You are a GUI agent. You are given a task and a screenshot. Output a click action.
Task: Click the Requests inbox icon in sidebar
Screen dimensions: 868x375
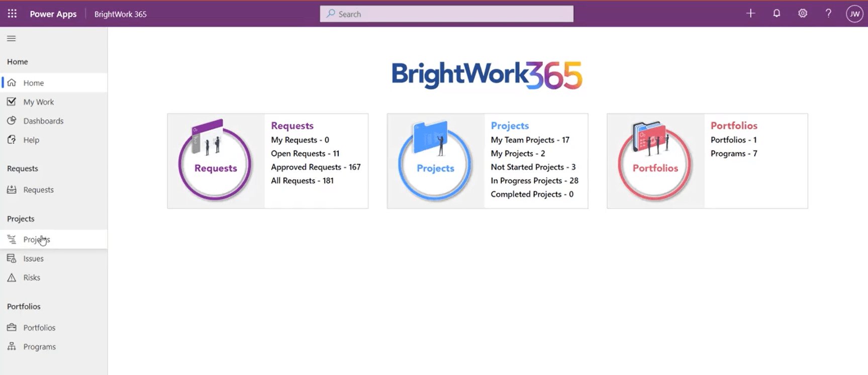click(12, 190)
